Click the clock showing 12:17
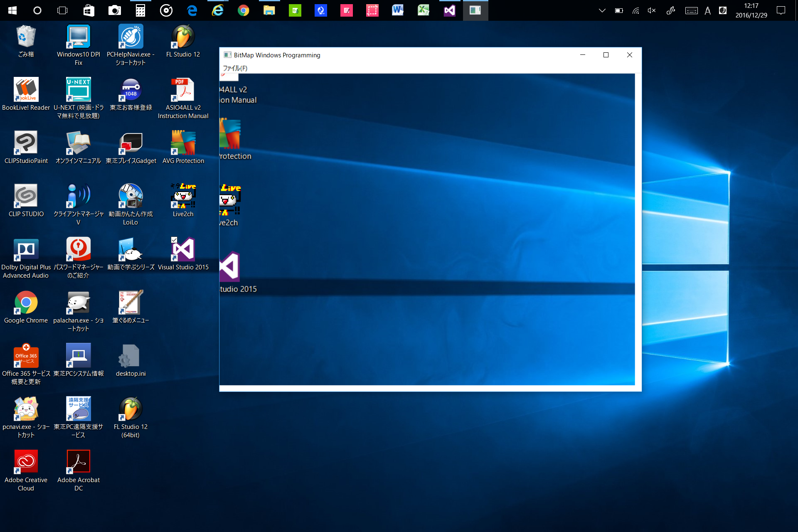The image size is (798, 532). [751, 10]
